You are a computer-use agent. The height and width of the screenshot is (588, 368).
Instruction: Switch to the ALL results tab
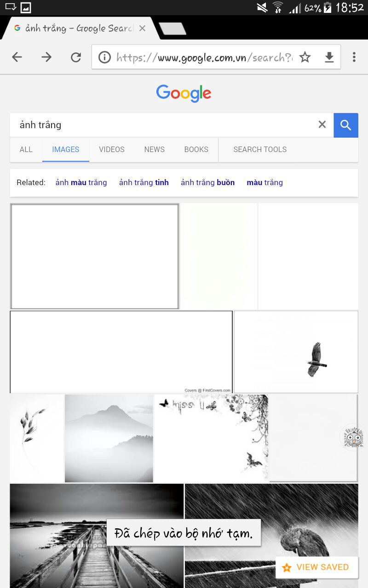pos(26,149)
